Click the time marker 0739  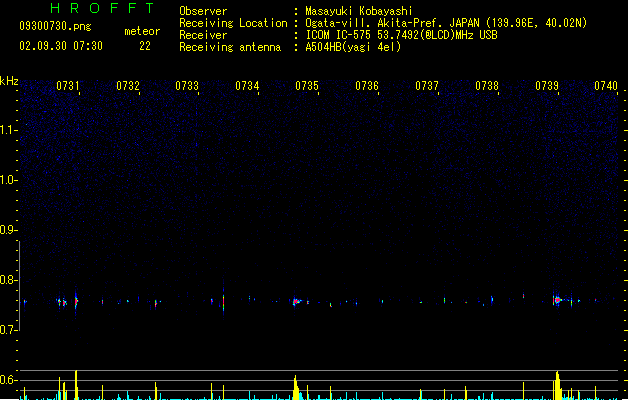[547, 86]
